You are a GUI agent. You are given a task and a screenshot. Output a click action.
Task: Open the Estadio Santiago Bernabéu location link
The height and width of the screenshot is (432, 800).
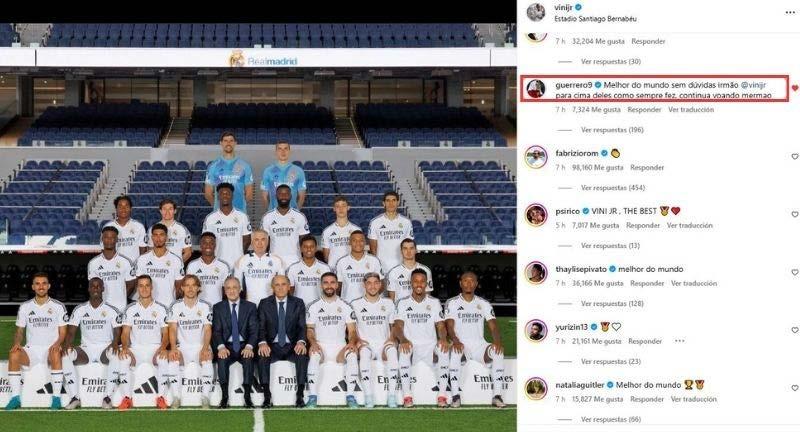595,19
